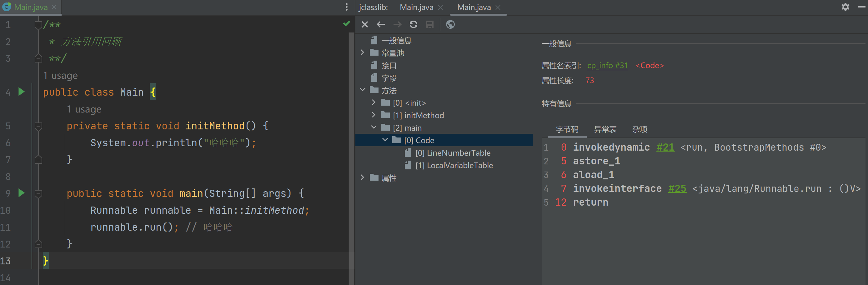Image resolution: width=868 pixels, height=285 pixels.
Task: Click the reload icon in jclasslib toolbar
Action: [414, 25]
